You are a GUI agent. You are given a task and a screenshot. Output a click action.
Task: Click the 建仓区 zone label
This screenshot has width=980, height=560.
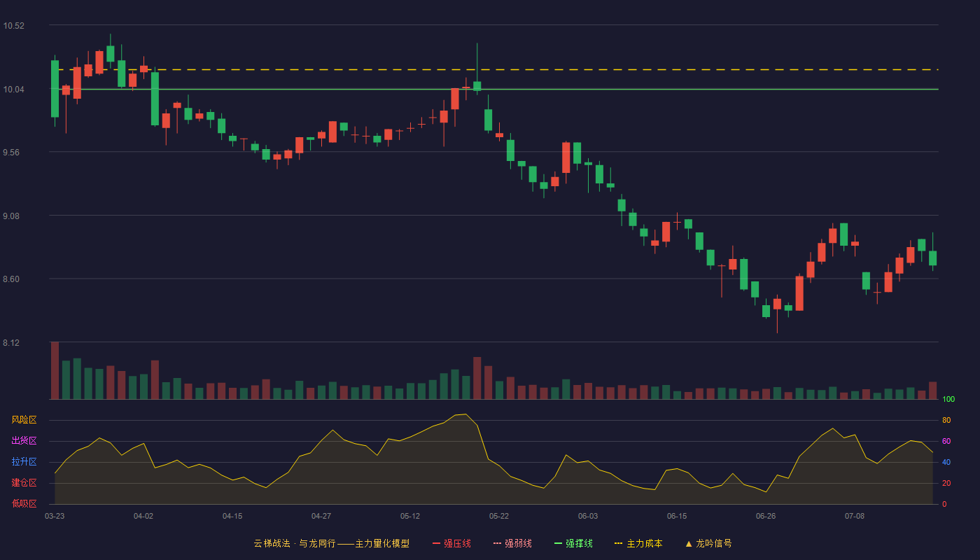click(x=24, y=483)
